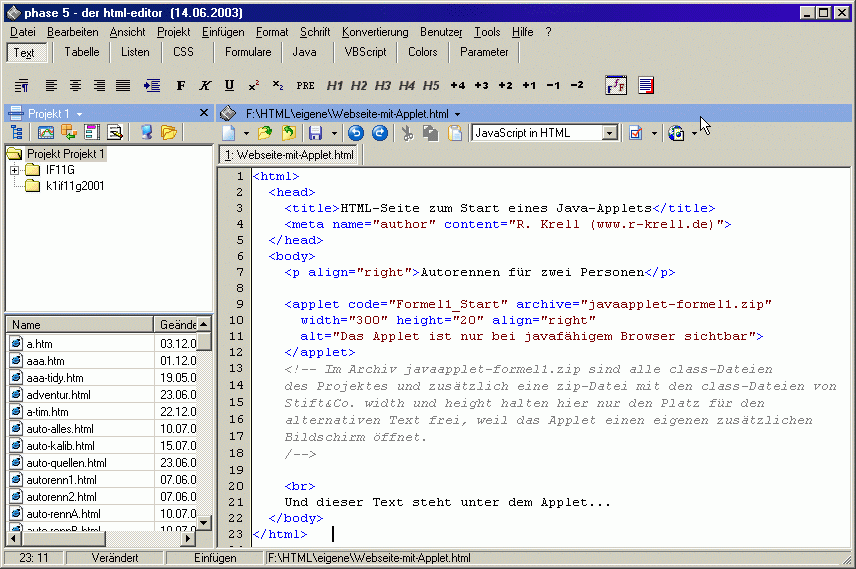Increase font size with the +4 button

[x=458, y=86]
